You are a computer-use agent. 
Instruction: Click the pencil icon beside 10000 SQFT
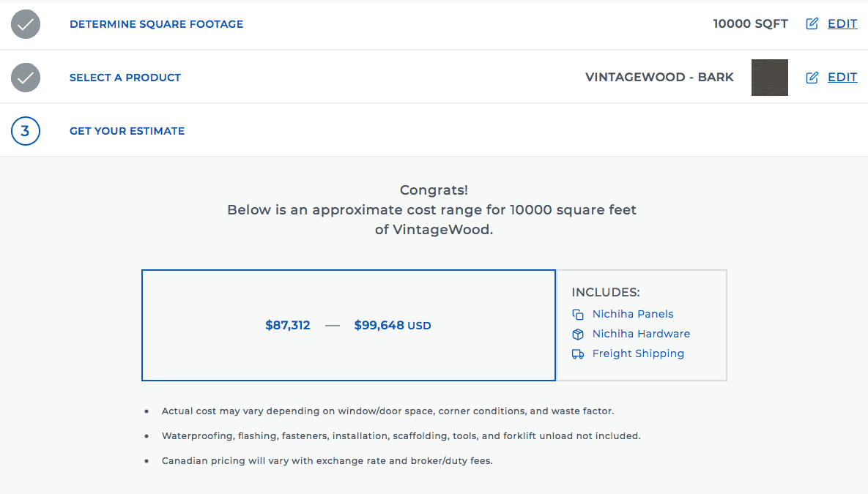pos(812,24)
